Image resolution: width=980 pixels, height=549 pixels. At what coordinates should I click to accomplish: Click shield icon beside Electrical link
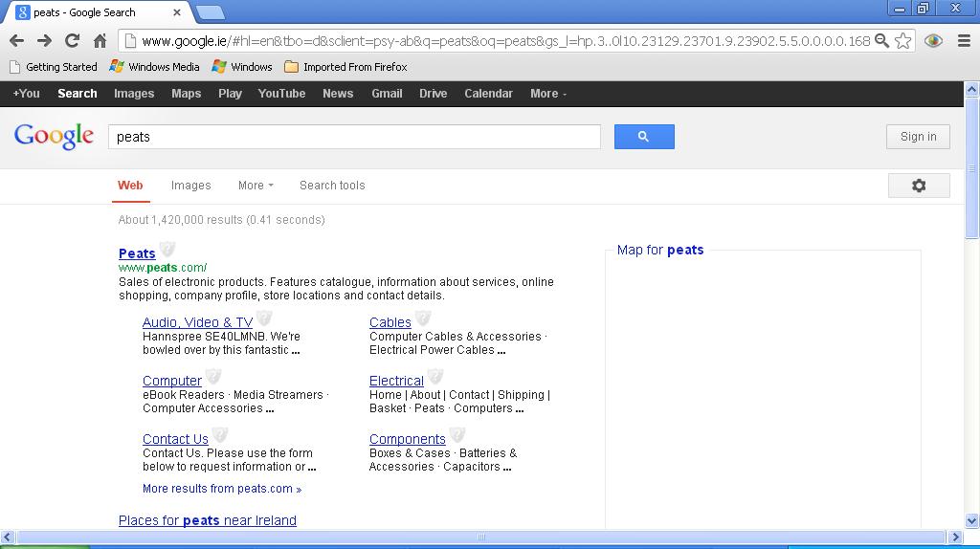(435, 376)
